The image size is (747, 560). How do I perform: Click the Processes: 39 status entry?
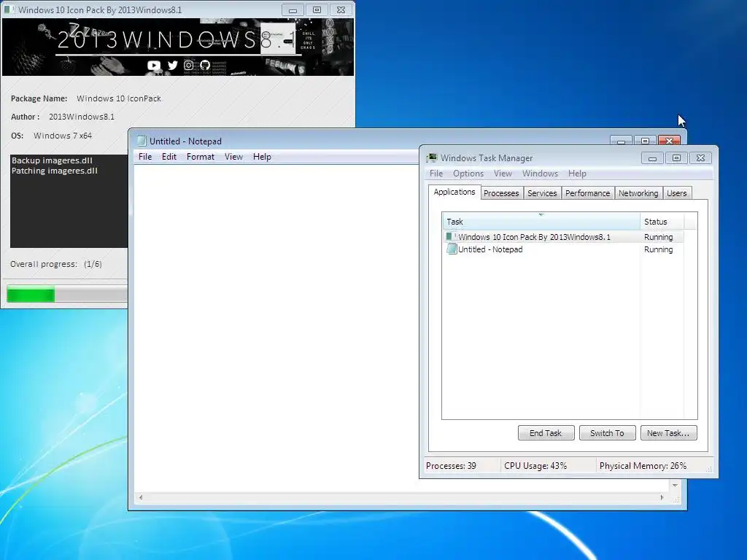[451, 466]
